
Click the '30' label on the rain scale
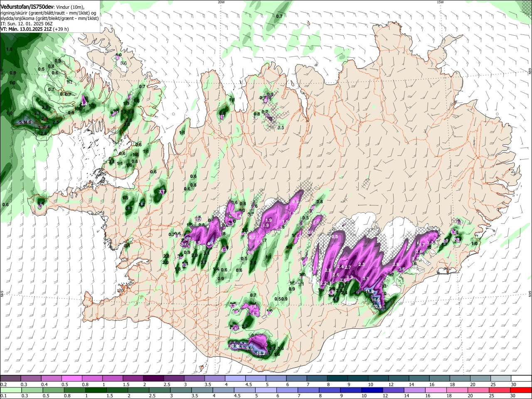[514, 396]
